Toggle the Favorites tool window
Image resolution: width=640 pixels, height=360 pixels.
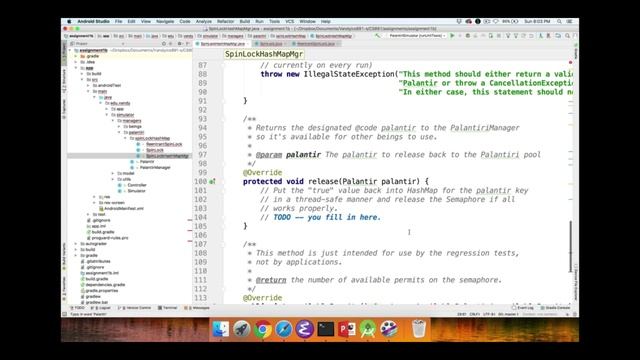[x=64, y=289]
